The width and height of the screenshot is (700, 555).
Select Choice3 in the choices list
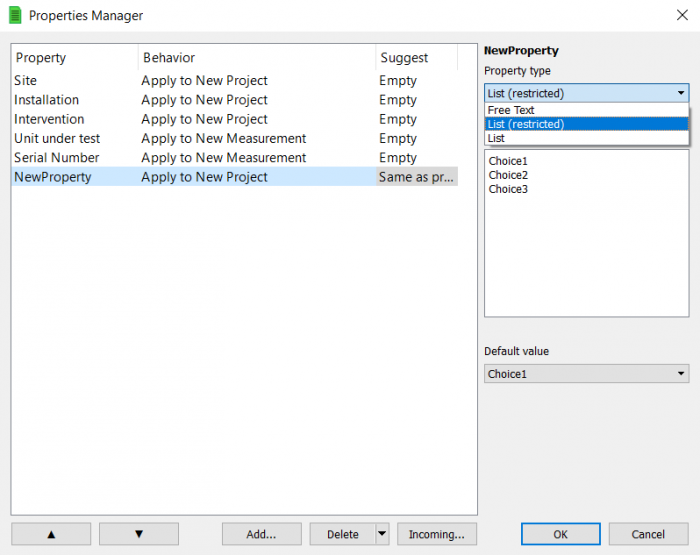coord(508,189)
